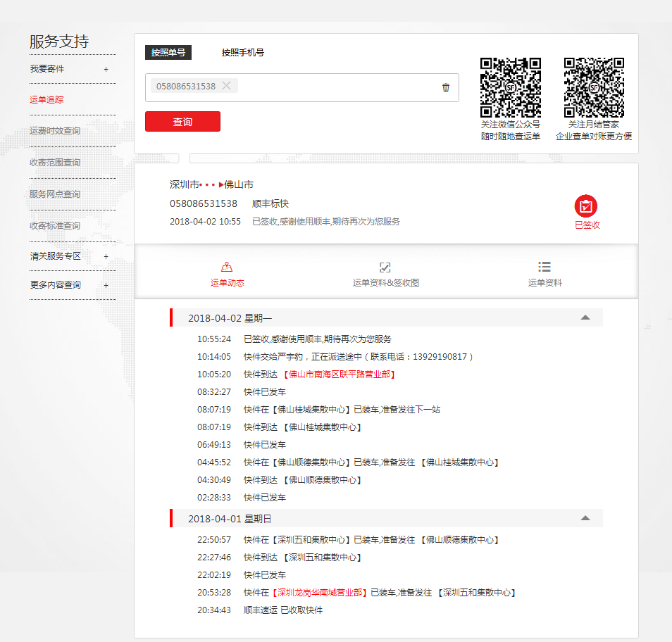Select the 运单资料 tab label
Viewport: 672px width, 642px height.
545,283
